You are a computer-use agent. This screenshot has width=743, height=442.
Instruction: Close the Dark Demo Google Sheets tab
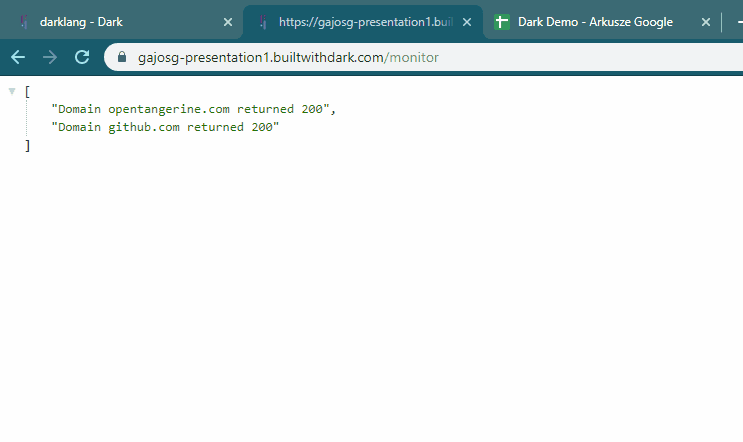click(706, 22)
